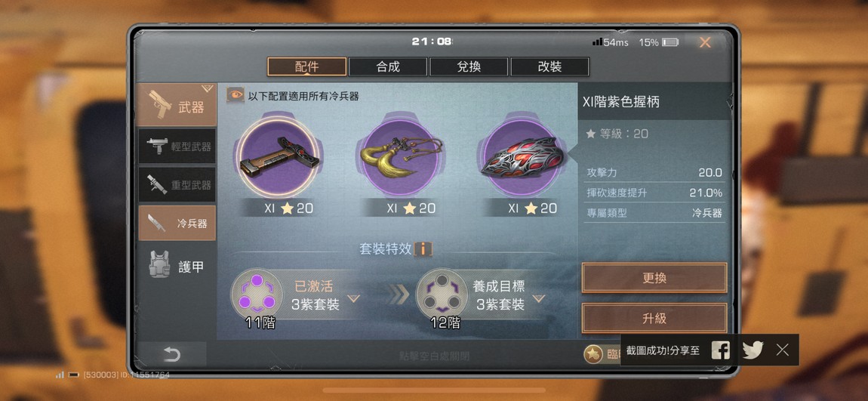Switch to the 合成 tab
This screenshot has width=868, height=401.
[x=388, y=67]
